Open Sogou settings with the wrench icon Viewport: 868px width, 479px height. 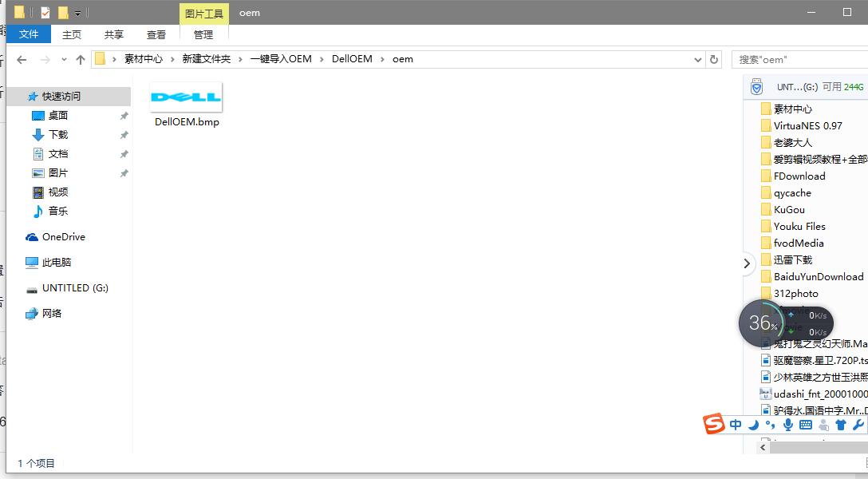click(x=857, y=425)
